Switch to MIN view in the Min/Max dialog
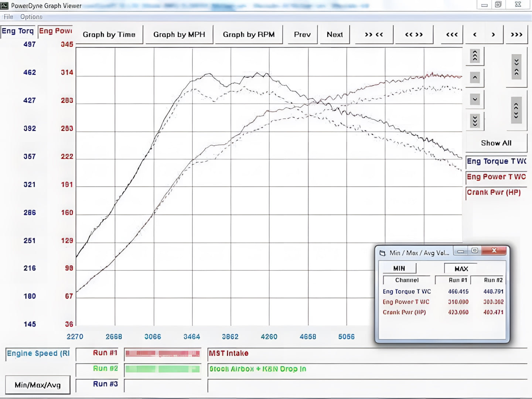The width and height of the screenshot is (532, 399). pos(399,268)
